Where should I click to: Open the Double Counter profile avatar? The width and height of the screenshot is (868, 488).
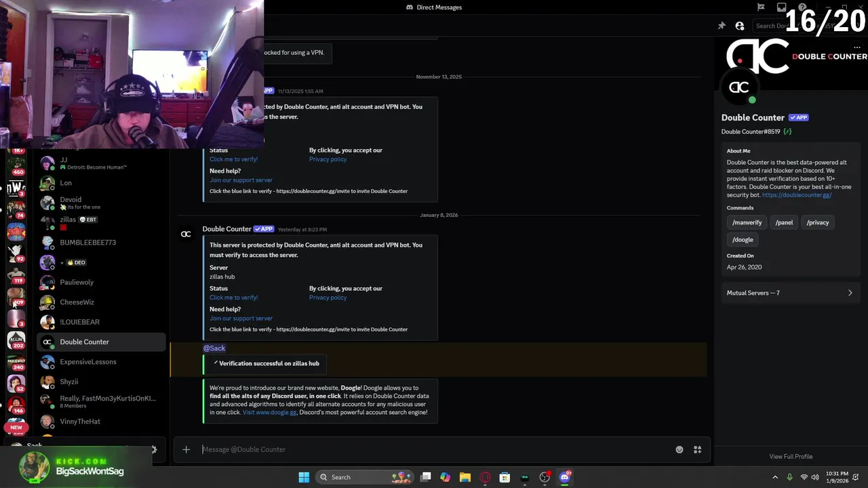tap(739, 87)
